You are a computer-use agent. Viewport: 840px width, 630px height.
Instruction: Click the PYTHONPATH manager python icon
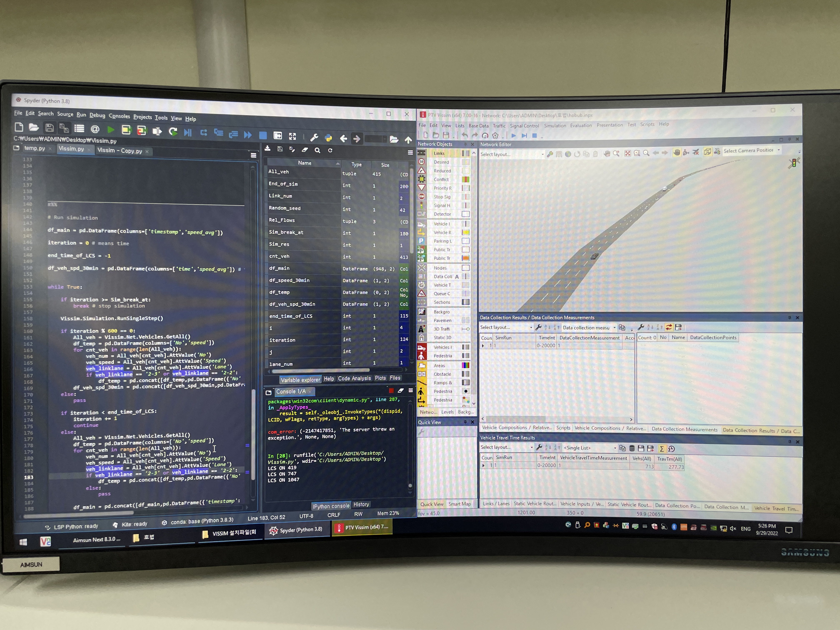(x=329, y=137)
